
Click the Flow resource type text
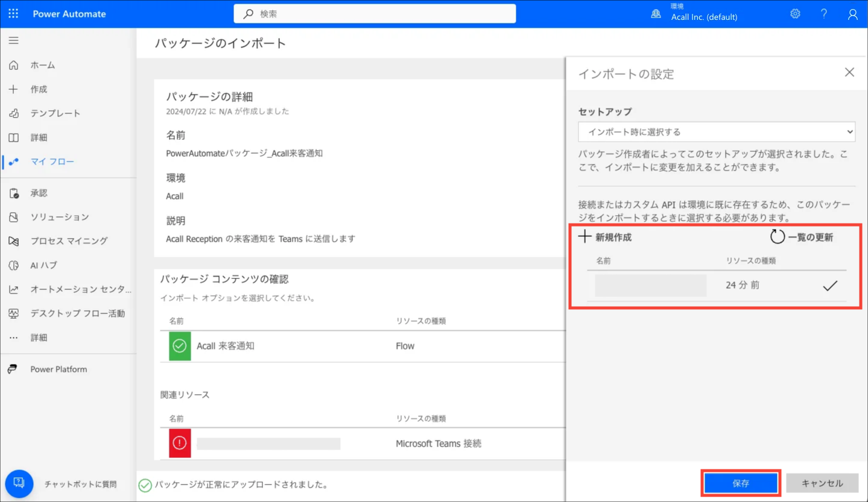coord(405,346)
